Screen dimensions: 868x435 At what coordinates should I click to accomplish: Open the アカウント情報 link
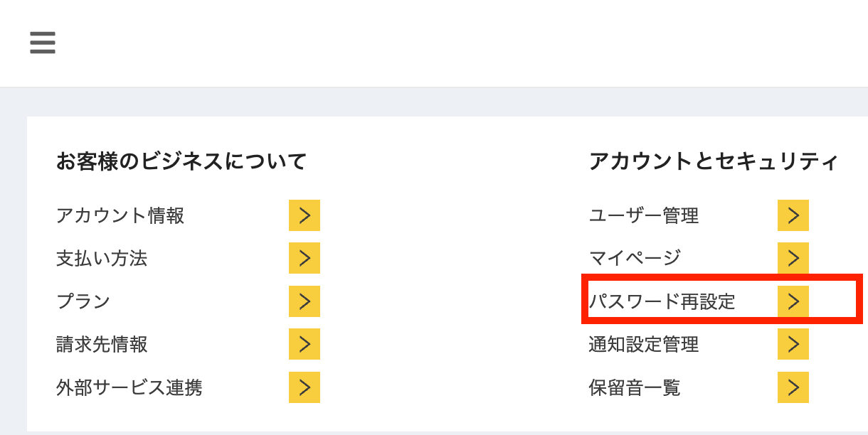click(120, 215)
